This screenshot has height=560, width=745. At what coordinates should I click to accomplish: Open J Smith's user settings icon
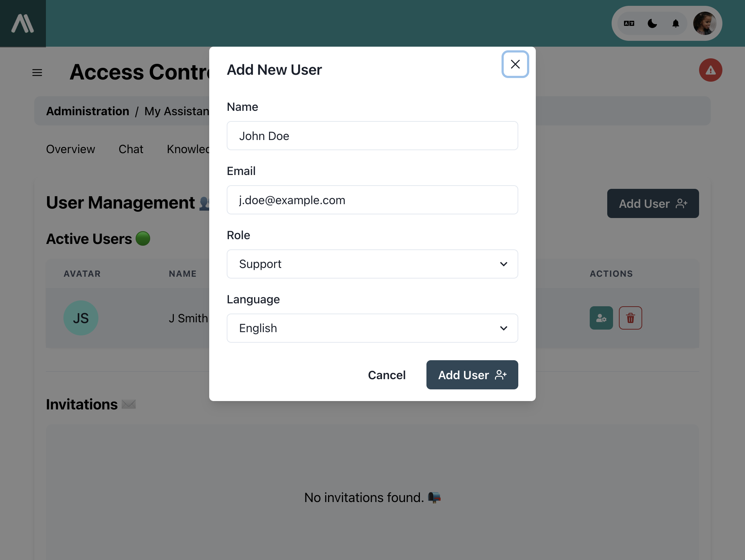tap(601, 318)
